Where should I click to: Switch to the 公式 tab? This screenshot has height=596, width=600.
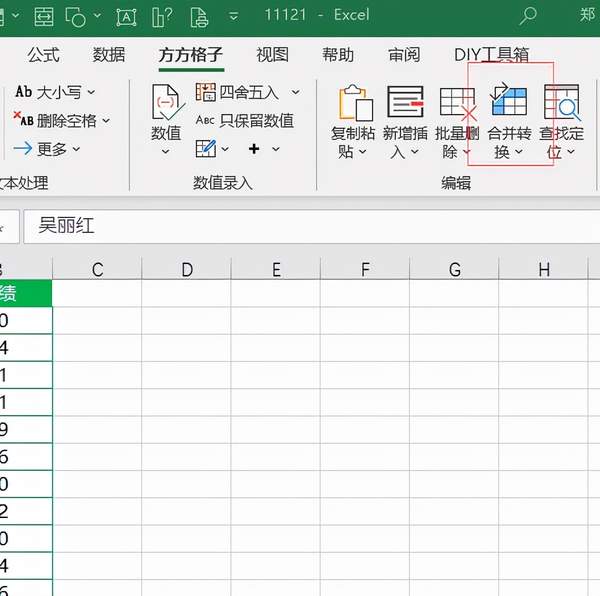point(43,54)
